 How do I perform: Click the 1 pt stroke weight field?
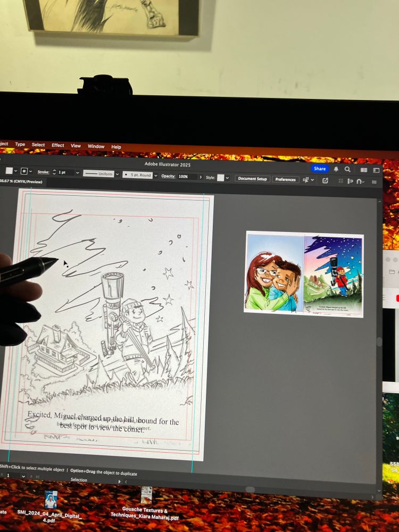(x=66, y=172)
